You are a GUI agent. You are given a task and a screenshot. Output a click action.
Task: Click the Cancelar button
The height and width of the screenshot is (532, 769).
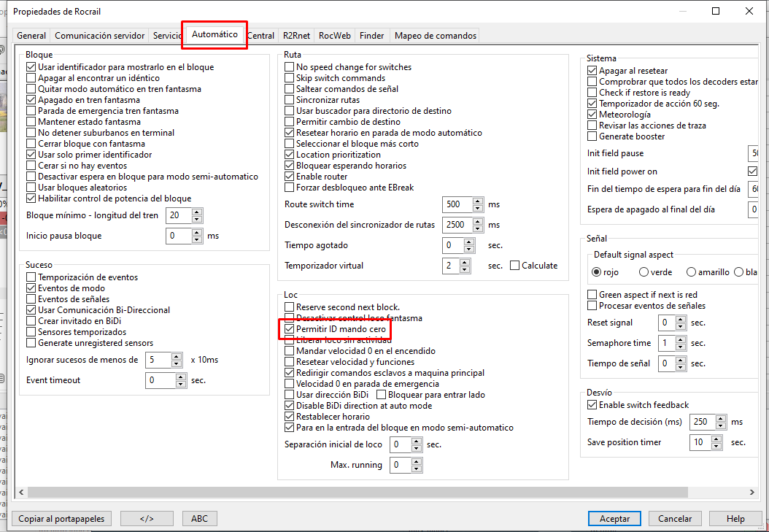pyautogui.click(x=675, y=518)
